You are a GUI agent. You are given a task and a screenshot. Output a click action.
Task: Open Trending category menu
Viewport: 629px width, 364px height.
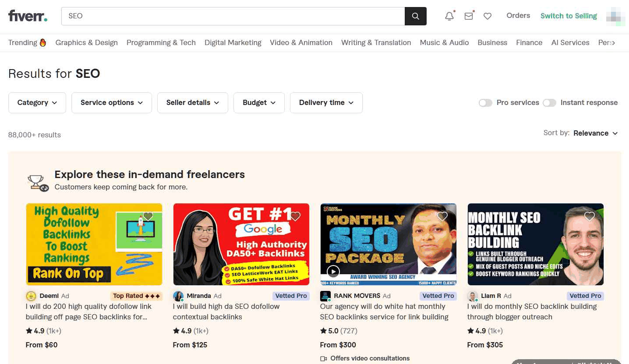point(27,42)
